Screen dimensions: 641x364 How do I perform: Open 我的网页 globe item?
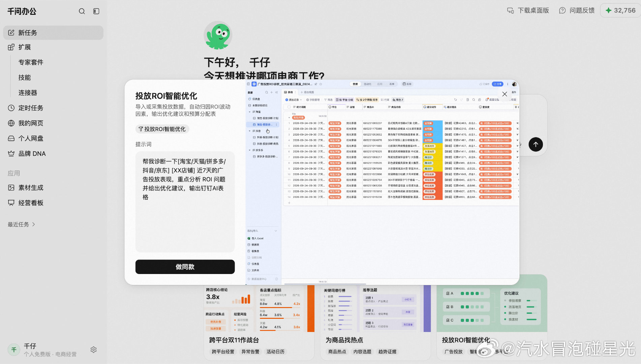coord(26,123)
